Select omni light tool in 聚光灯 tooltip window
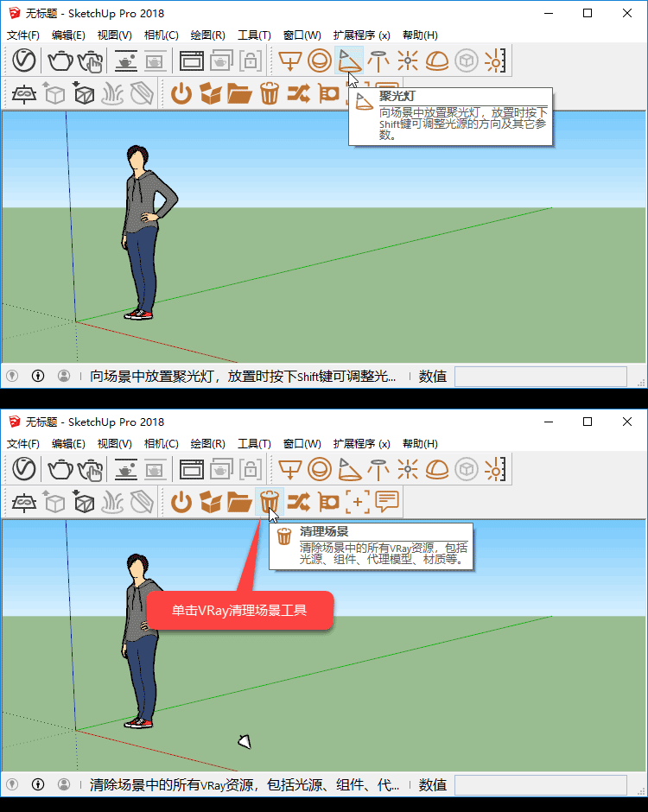Image resolution: width=648 pixels, height=812 pixels. 408,60
